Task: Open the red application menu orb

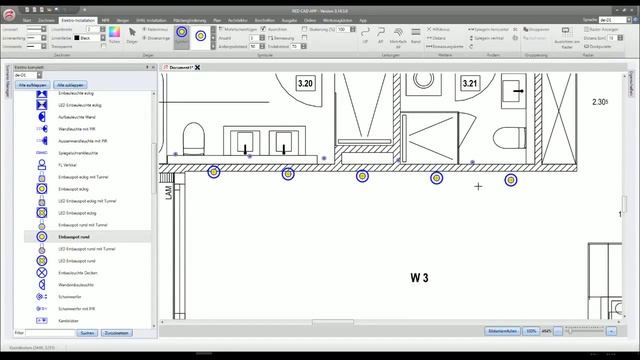Action: (9, 16)
